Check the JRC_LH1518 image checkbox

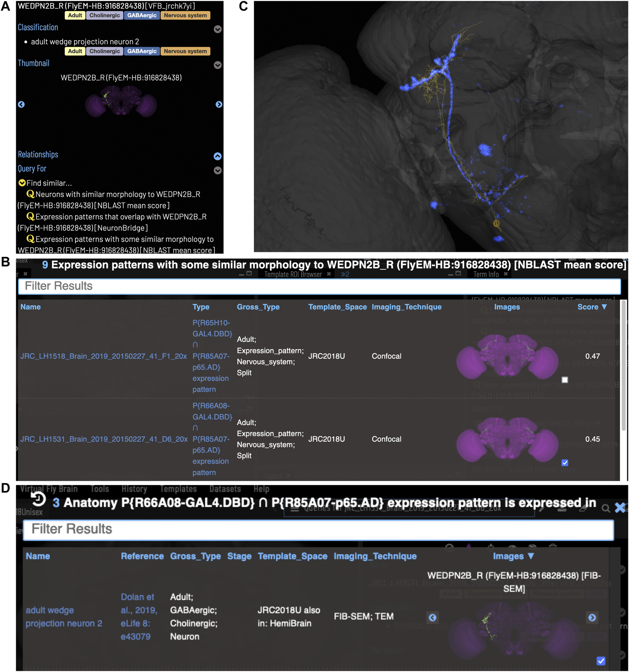point(565,380)
